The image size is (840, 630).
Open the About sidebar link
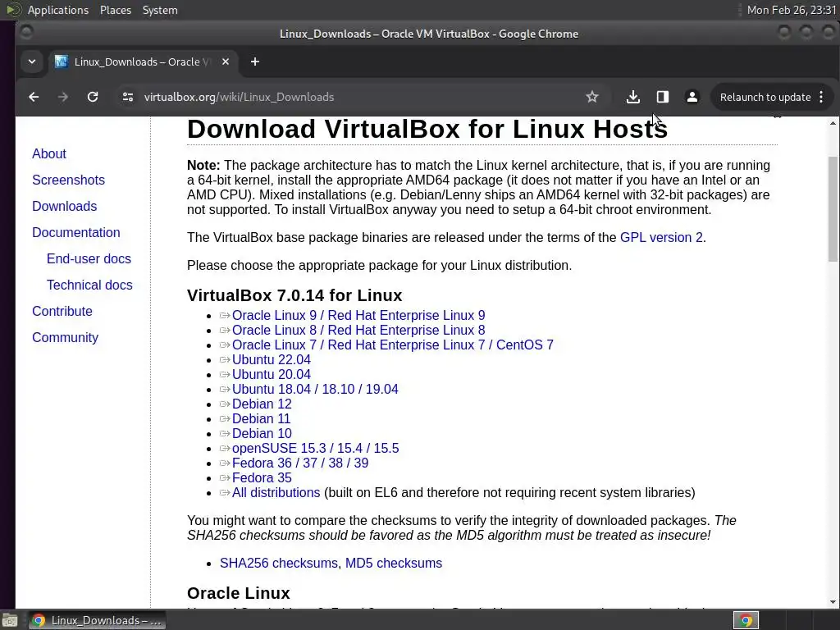tap(48, 153)
